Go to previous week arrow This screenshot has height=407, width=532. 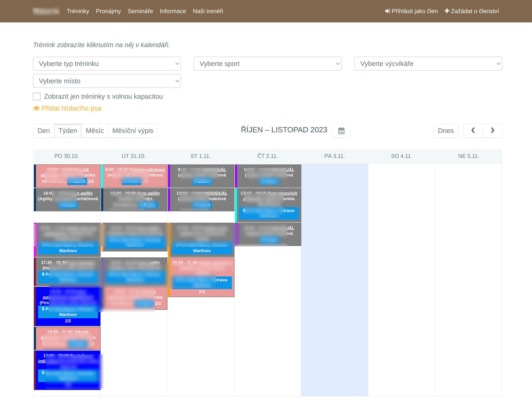click(473, 131)
